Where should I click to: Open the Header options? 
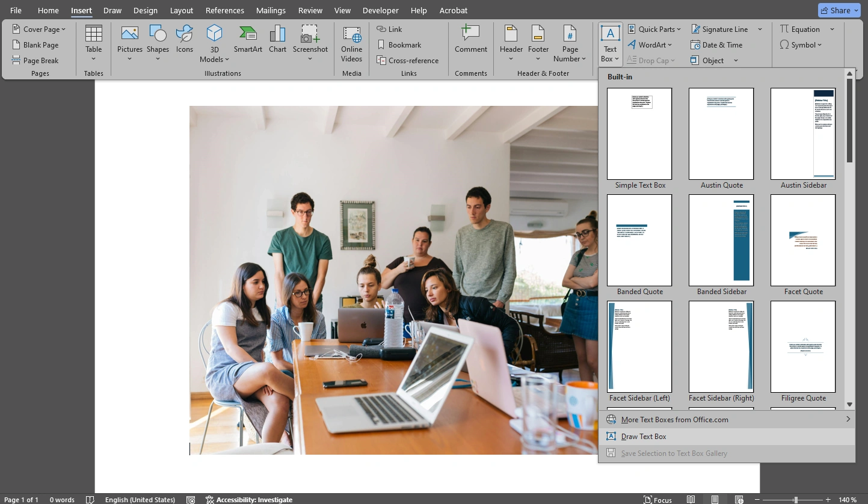(x=511, y=42)
